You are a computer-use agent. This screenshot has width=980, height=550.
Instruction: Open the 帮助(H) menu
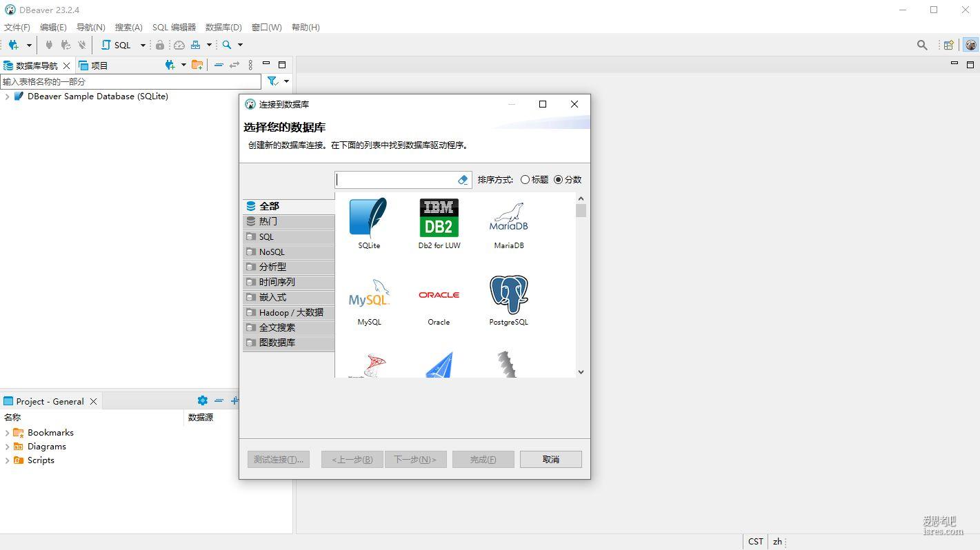point(306,28)
